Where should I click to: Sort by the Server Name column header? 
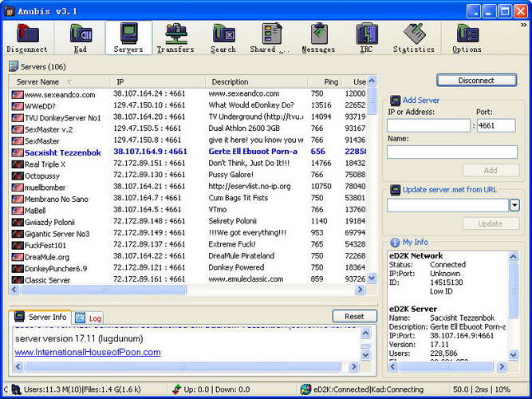pyautogui.click(x=59, y=82)
